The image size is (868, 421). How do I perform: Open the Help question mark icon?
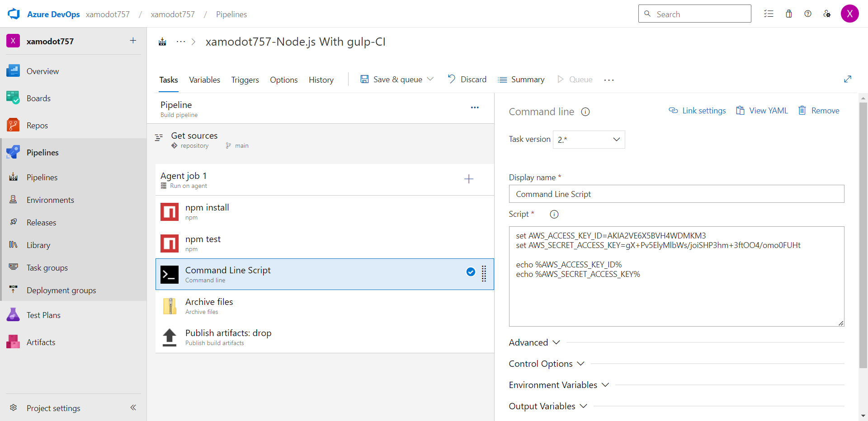point(808,14)
